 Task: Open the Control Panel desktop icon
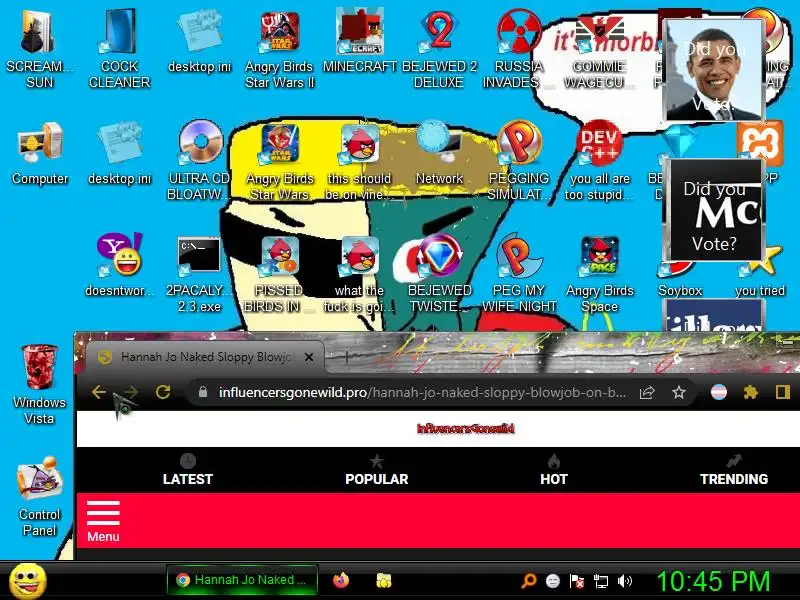pos(39,496)
